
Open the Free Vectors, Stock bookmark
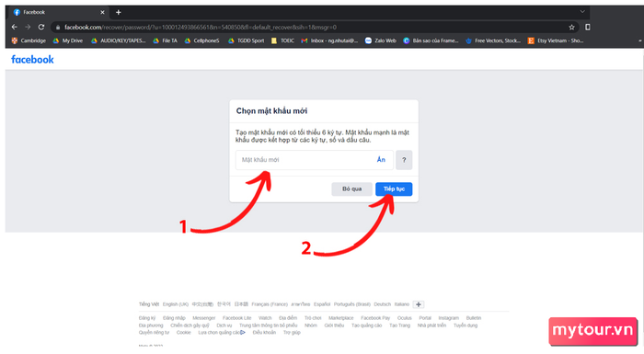point(493,40)
